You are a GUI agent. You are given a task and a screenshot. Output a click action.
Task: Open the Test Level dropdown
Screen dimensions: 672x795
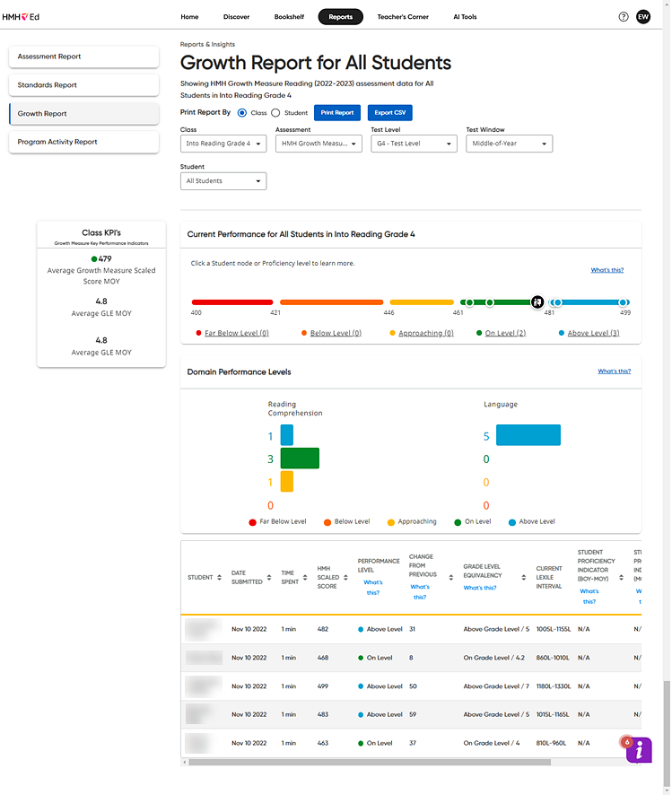(414, 144)
